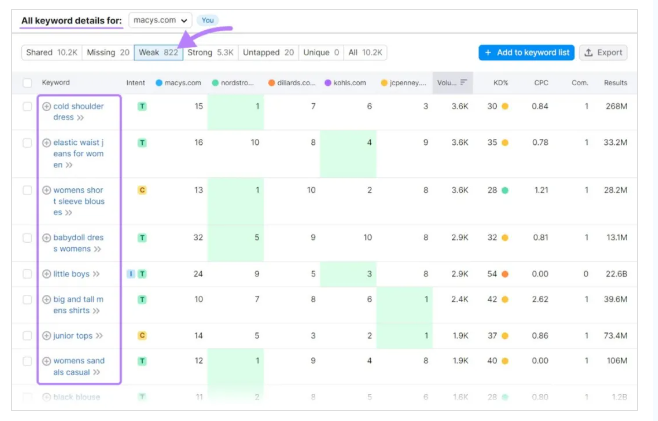
Task: Click the I intent badge for little boys
Action: point(131,274)
